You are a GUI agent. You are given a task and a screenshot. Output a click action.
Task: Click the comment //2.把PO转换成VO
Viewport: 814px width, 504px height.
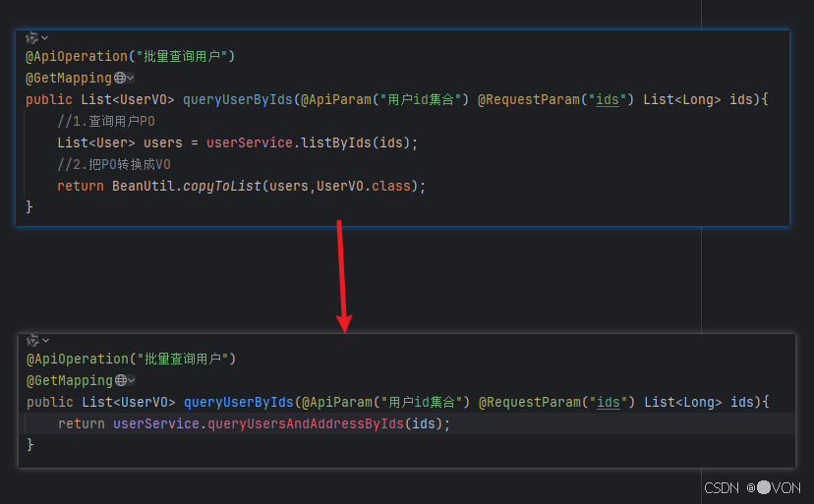coord(114,164)
